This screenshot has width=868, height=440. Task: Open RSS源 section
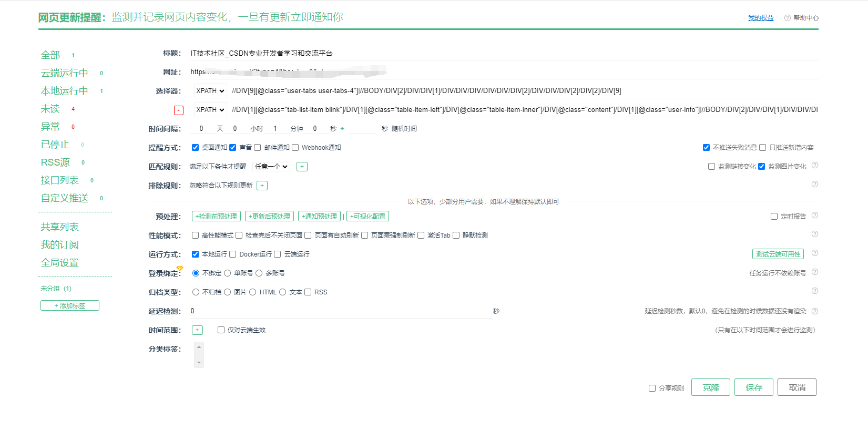coord(55,162)
